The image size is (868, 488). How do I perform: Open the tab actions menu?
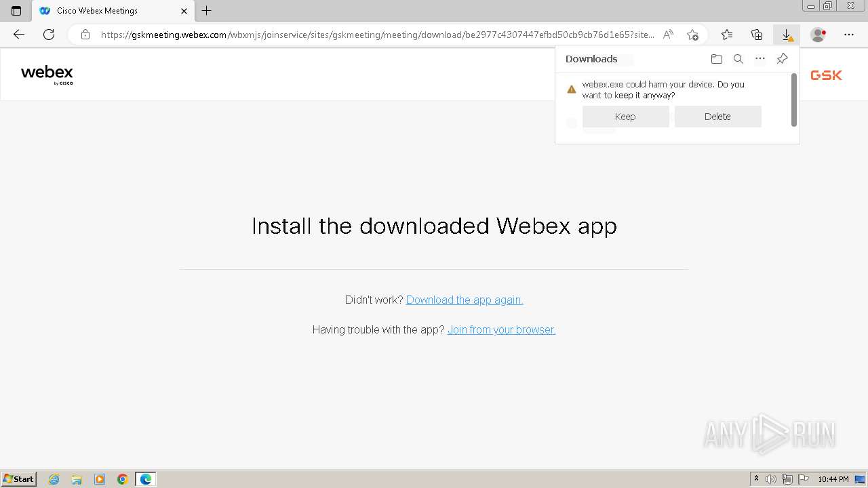[16, 11]
